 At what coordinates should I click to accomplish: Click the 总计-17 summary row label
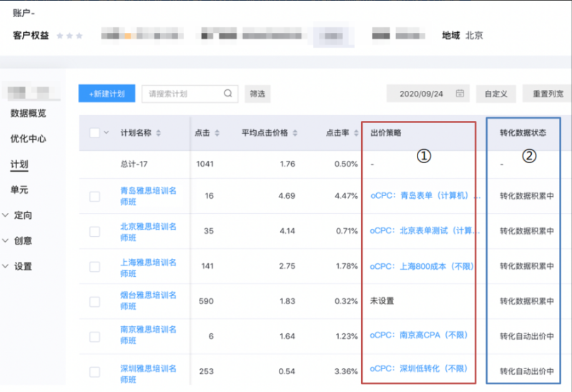pos(134,165)
